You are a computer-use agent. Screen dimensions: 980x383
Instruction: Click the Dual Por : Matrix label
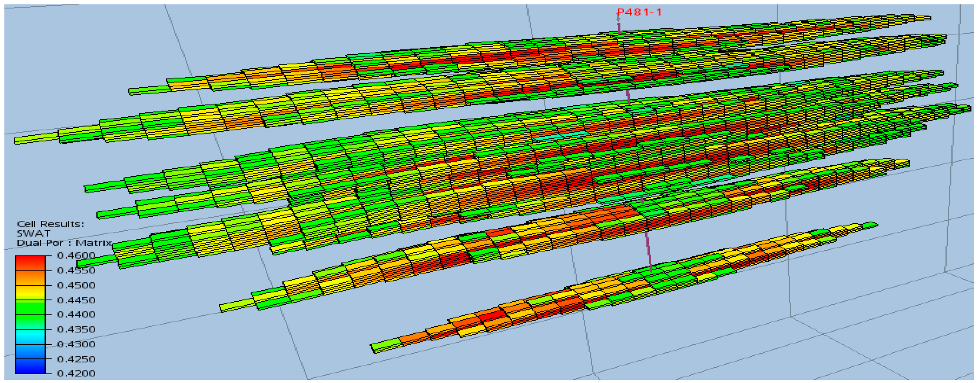(x=64, y=243)
